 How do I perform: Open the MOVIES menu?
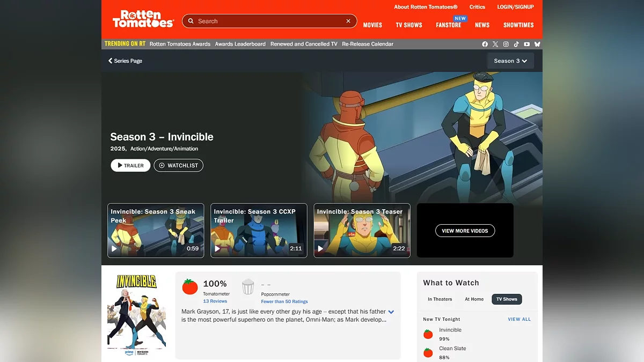coord(372,25)
